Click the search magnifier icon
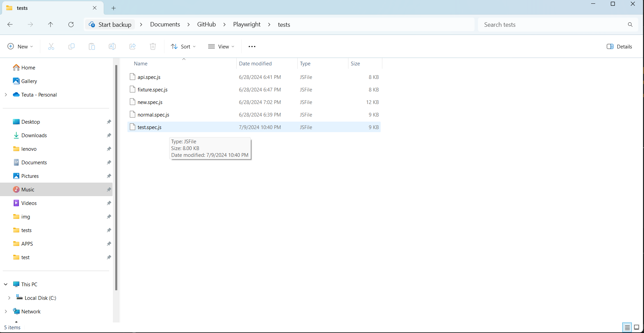 pos(630,24)
